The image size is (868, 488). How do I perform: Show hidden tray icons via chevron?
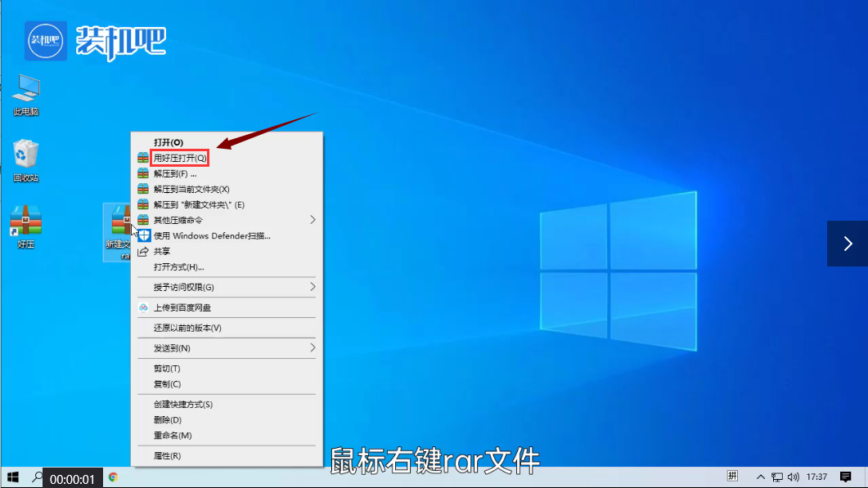pos(761,476)
